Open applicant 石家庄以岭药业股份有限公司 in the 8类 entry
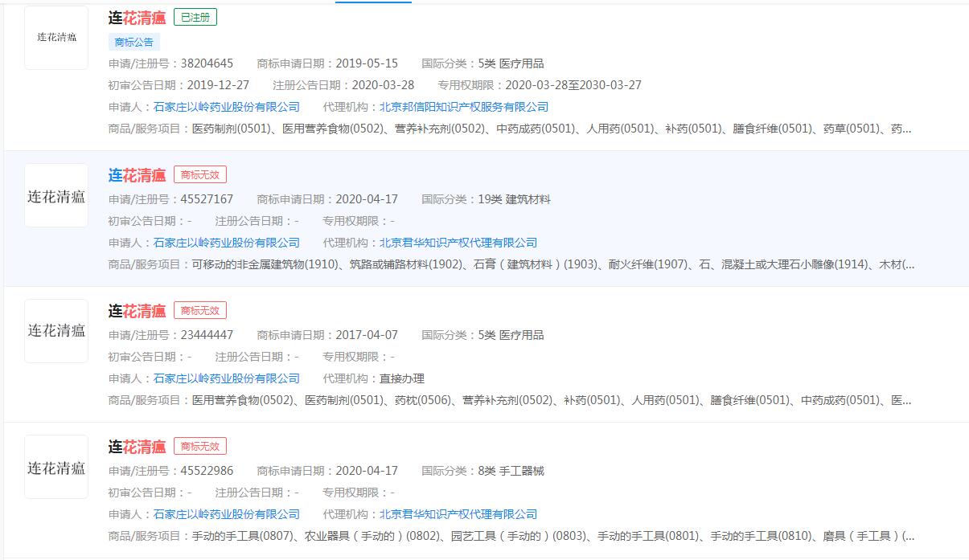This screenshot has width=969, height=560. click(227, 514)
